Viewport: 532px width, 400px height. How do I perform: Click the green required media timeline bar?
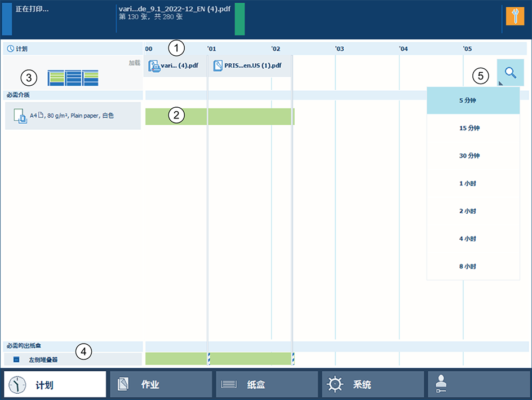(x=220, y=117)
